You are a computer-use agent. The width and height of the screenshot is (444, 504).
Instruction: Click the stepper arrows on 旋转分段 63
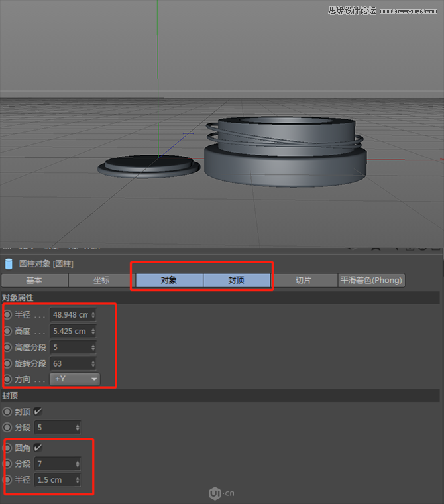(x=93, y=363)
